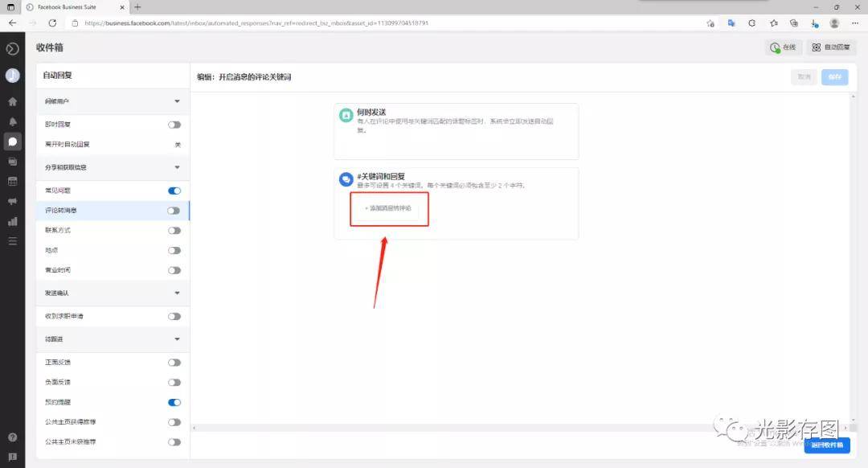The width and height of the screenshot is (868, 468).
Task: Enable the 即时回复 toggle
Action: point(174,125)
